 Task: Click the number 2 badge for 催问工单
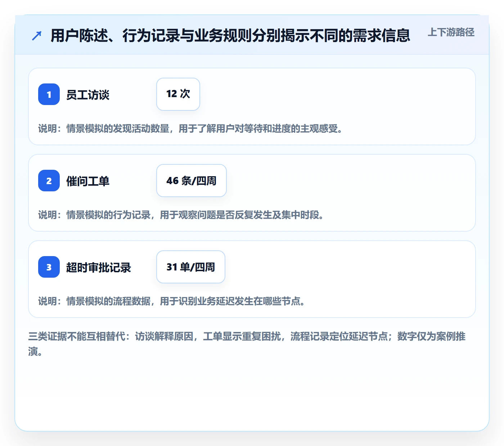click(49, 181)
